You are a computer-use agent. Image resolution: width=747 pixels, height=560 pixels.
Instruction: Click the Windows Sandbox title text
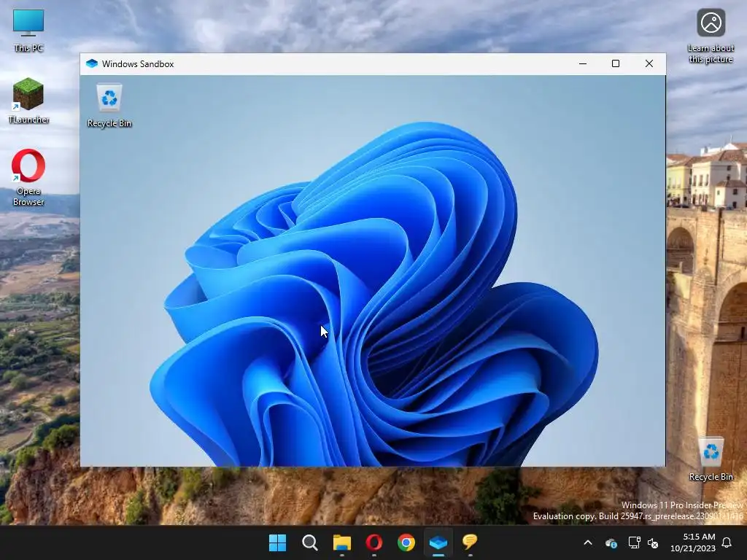[138, 64]
